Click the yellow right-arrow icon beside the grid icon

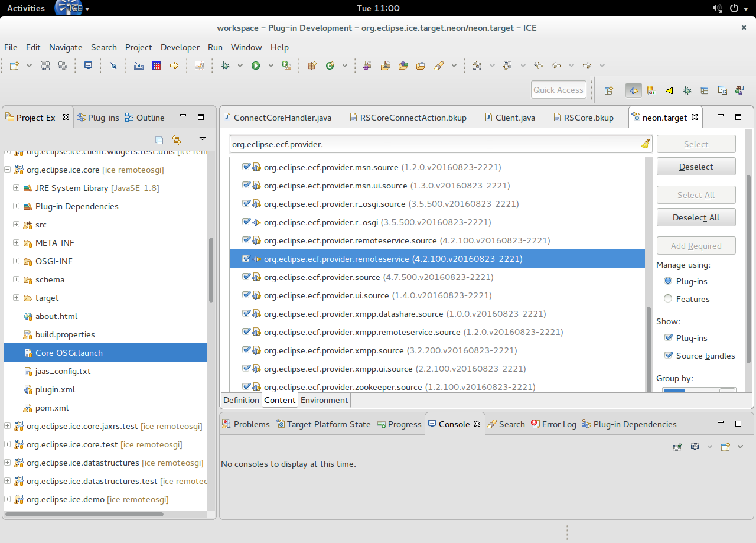174,66
